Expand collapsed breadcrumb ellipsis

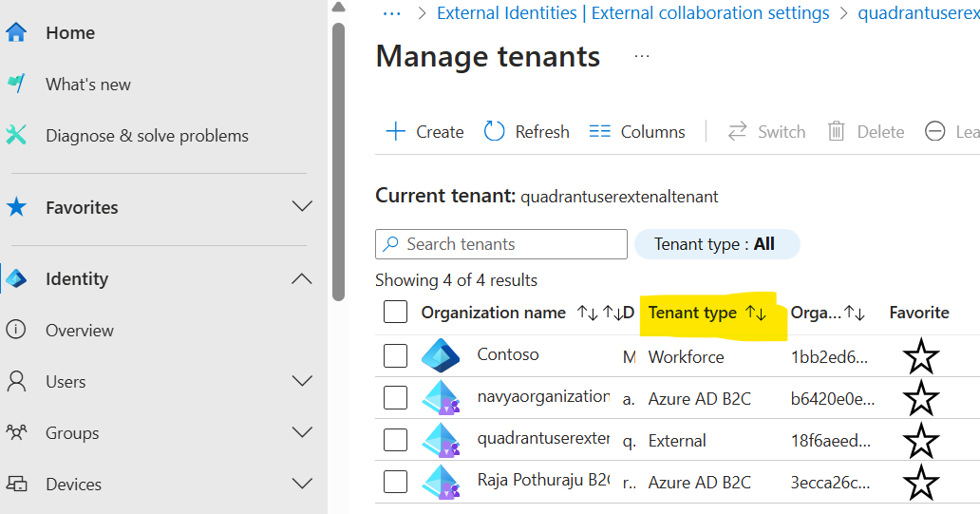(x=392, y=13)
